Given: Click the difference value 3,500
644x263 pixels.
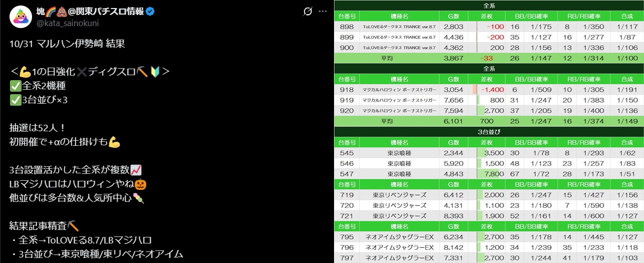Looking at the screenshot, I should pos(495,153).
